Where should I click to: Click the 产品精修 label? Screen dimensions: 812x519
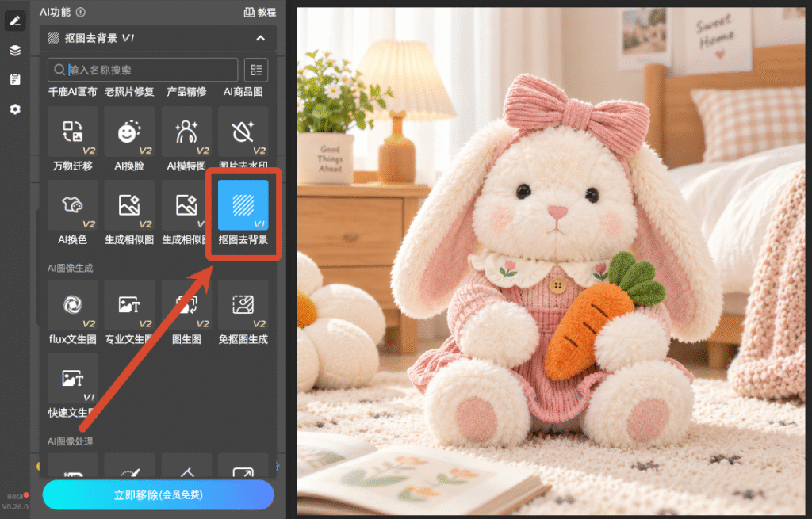186,92
